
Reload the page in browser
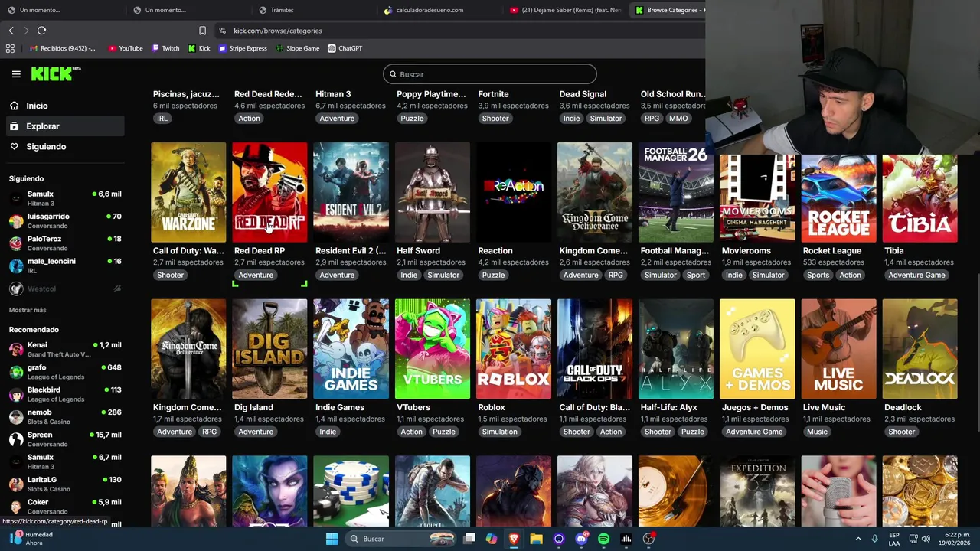(41, 31)
